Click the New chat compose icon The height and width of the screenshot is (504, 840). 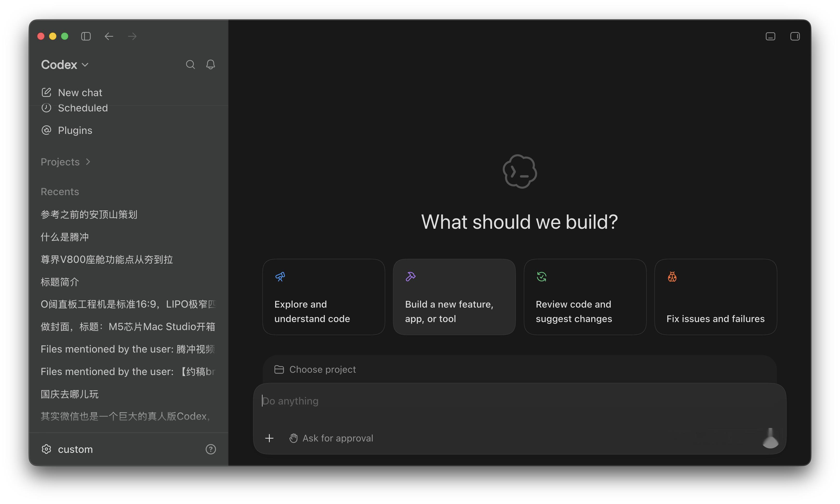pyautogui.click(x=46, y=92)
